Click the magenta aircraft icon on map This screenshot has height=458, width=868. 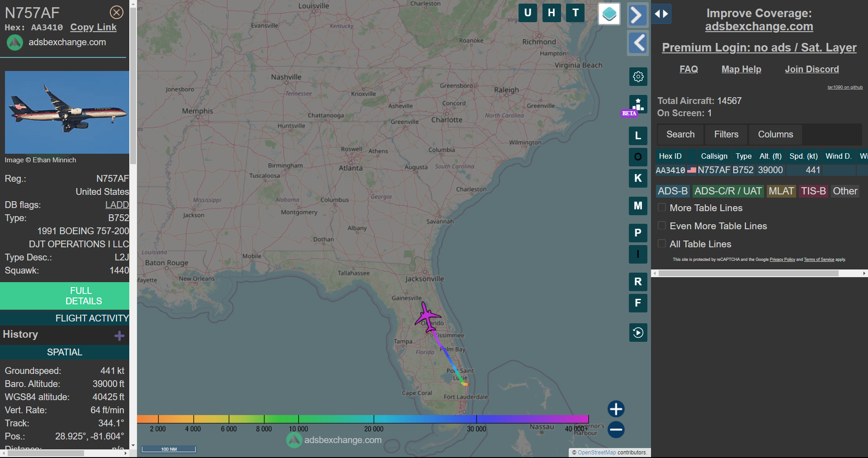(427, 316)
